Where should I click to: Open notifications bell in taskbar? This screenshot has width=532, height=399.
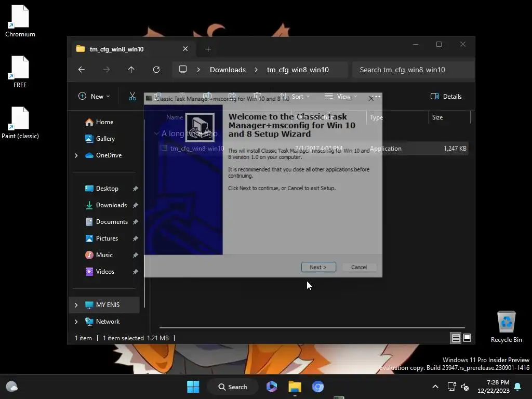[518, 387]
